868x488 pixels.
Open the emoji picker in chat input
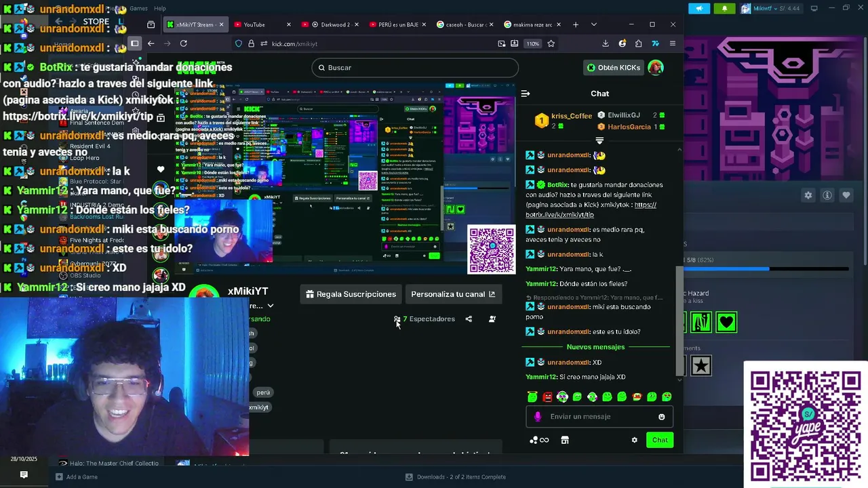coord(662,417)
